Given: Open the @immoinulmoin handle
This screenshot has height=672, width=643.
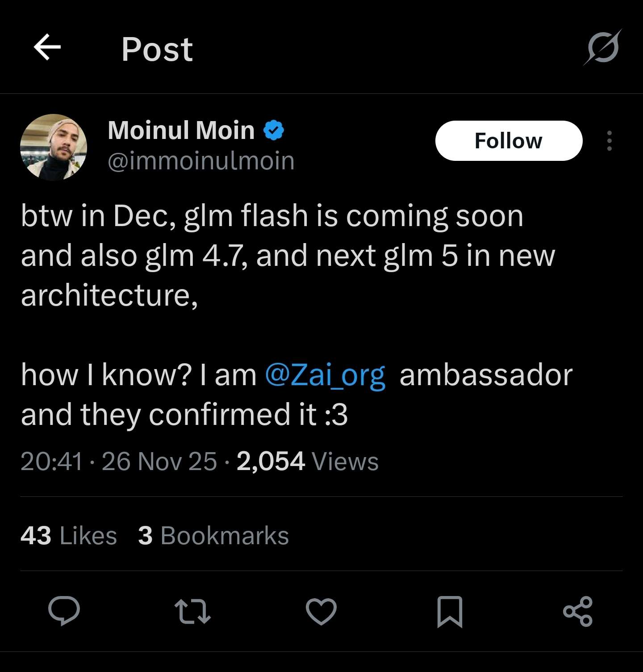Looking at the screenshot, I should [x=201, y=161].
